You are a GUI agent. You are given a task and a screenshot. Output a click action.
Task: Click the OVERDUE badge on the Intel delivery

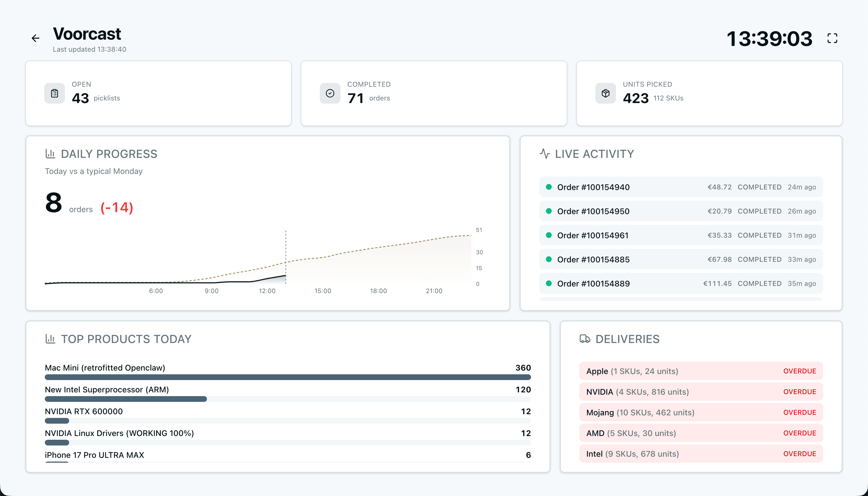pos(800,454)
